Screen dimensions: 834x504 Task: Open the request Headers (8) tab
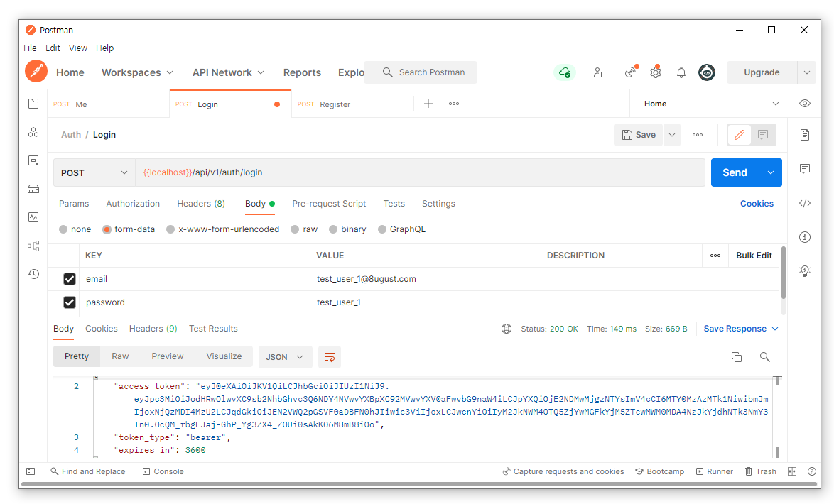click(x=201, y=204)
